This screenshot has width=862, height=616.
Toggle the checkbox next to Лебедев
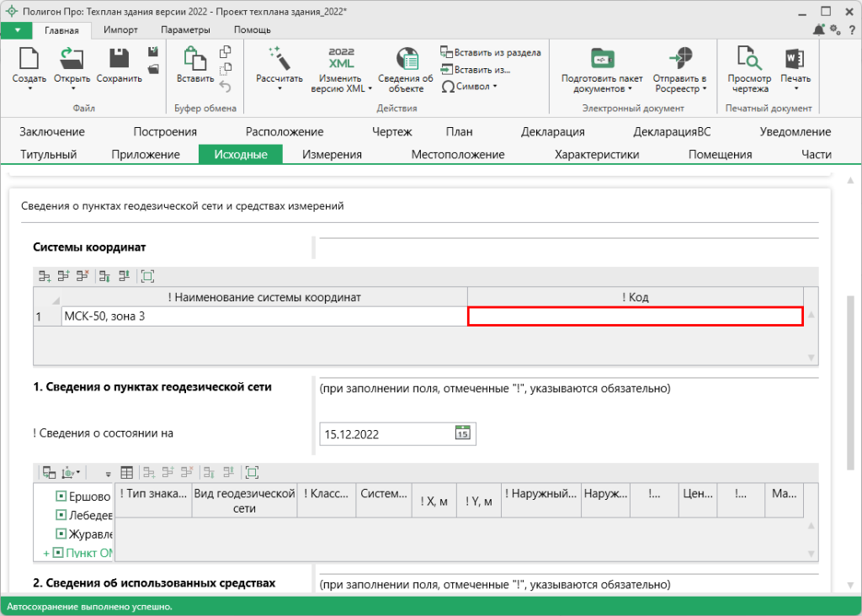tap(61, 515)
